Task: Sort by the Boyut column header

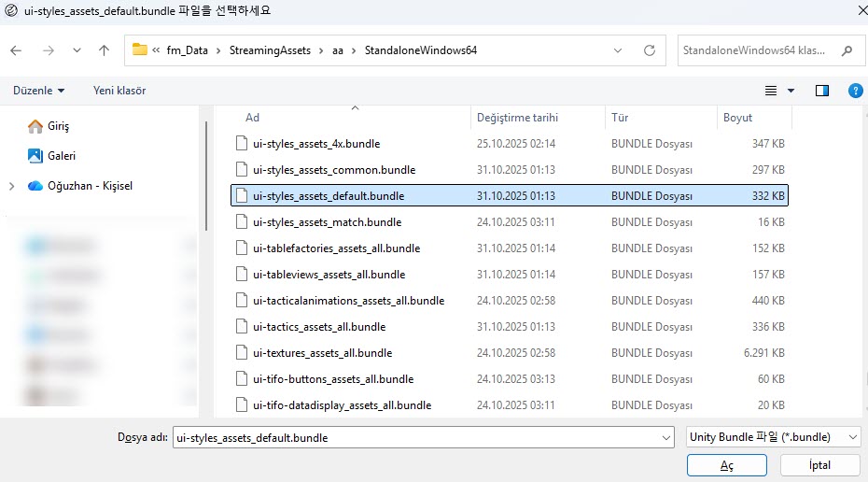Action: [737, 118]
